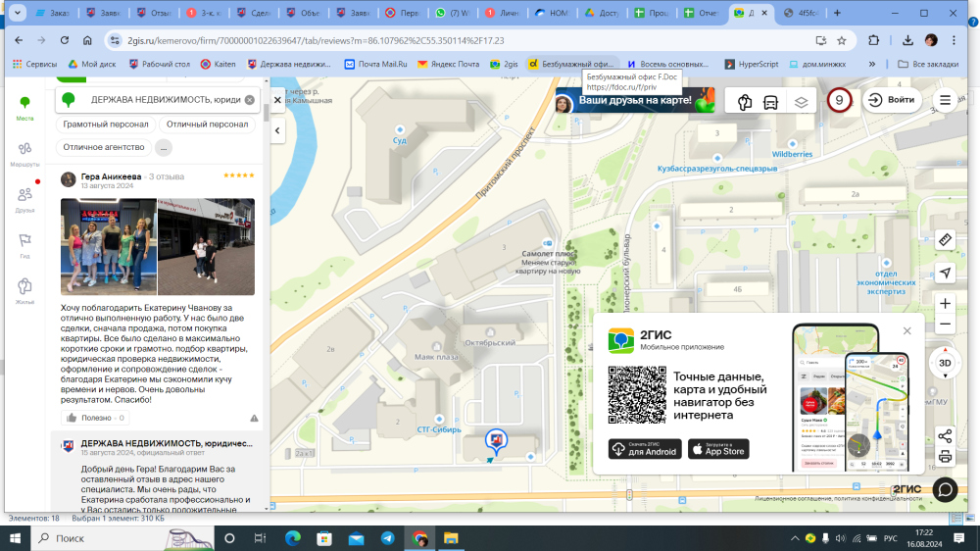Open the Ваши друзья на карте banner
The image size is (980, 551).
click(635, 101)
